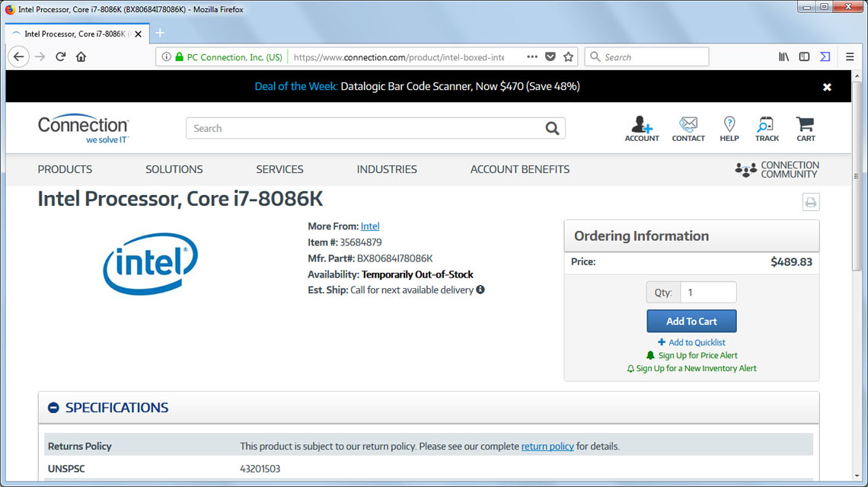
Task: Close the Intel Processor tab
Action: 138,34
